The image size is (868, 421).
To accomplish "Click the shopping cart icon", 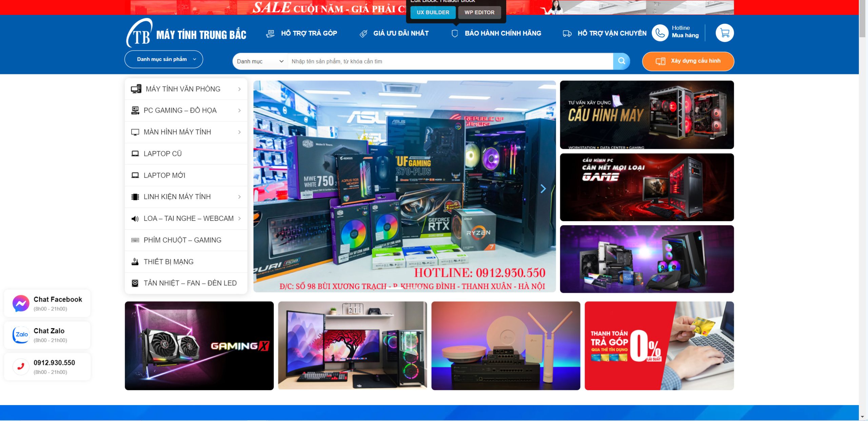I will 725,33.
